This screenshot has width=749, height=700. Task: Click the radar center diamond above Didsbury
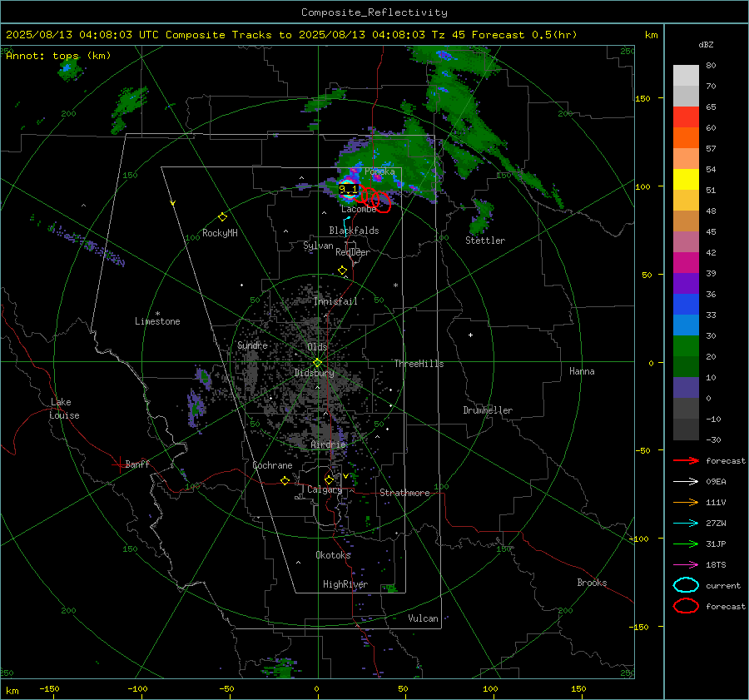[x=317, y=362]
